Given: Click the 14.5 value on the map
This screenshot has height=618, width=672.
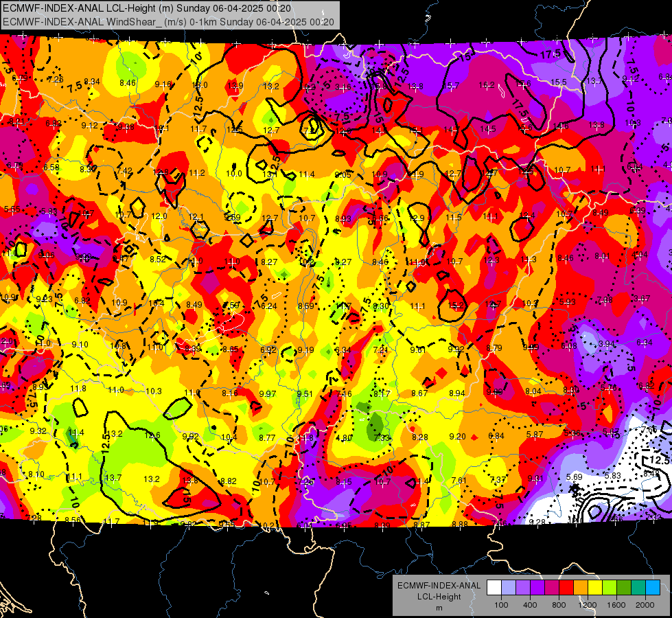Looking at the screenshot, I should pyautogui.click(x=488, y=129).
